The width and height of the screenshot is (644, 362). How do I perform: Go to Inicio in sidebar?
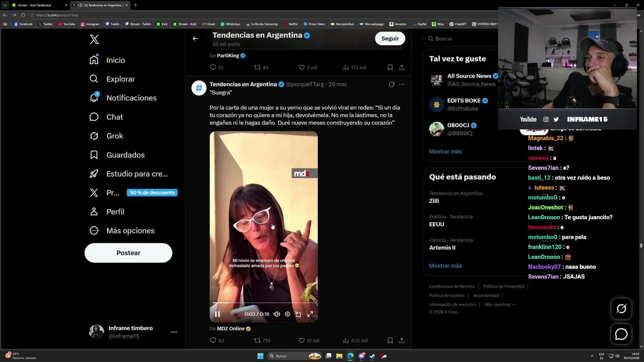[107, 60]
